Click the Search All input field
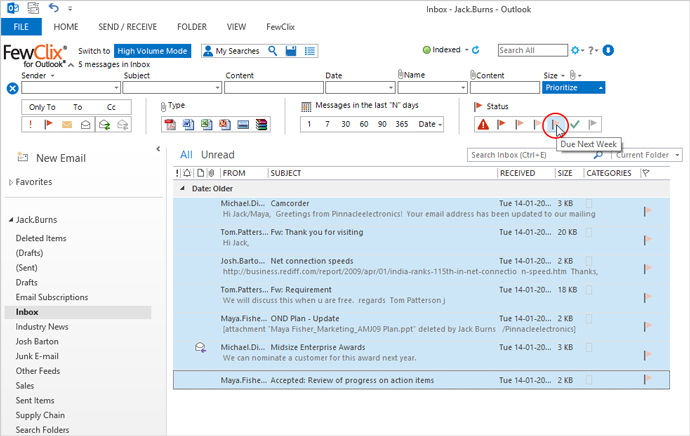The width and height of the screenshot is (690, 436). click(531, 50)
